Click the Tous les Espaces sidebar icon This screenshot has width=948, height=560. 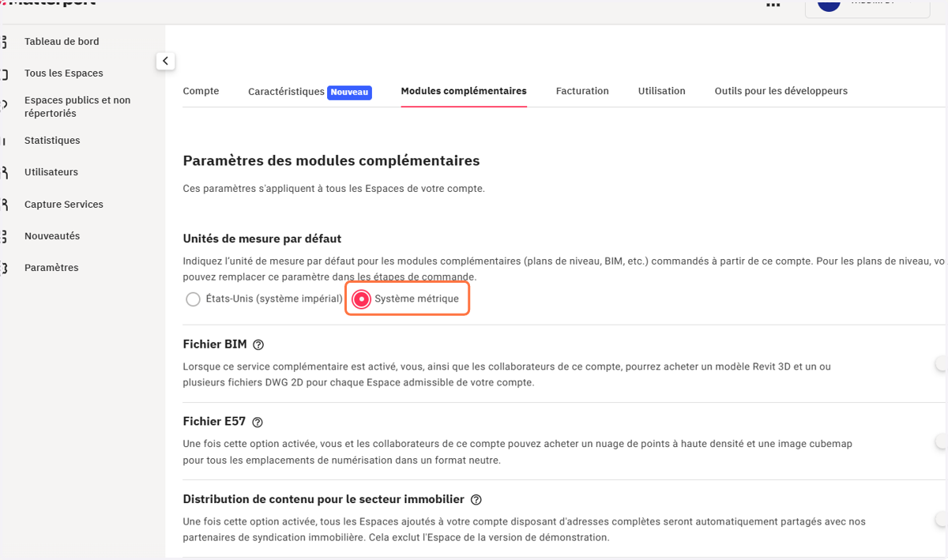point(4,73)
